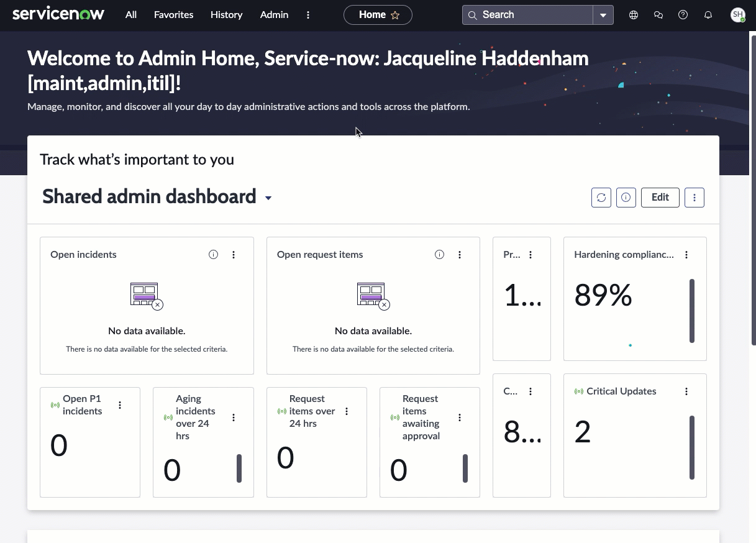Viewport: 756px width, 543px height.
Task: Click Request items awaiting approval count
Action: pos(399,470)
